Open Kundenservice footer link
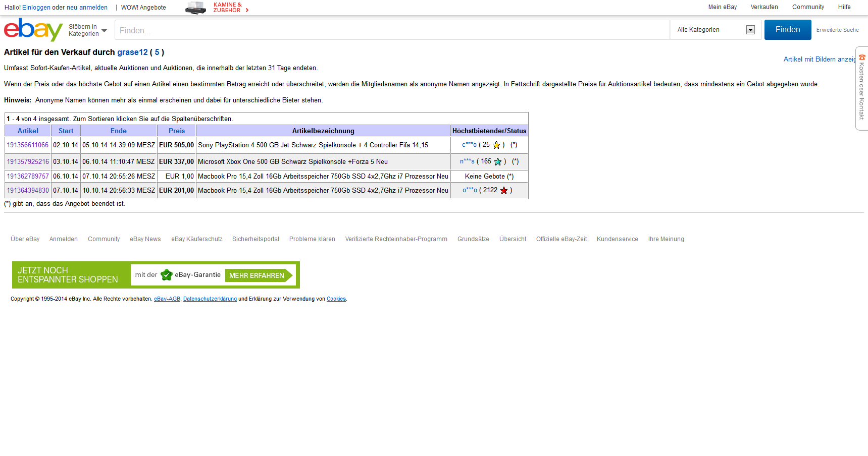The width and height of the screenshot is (868, 456). point(618,239)
